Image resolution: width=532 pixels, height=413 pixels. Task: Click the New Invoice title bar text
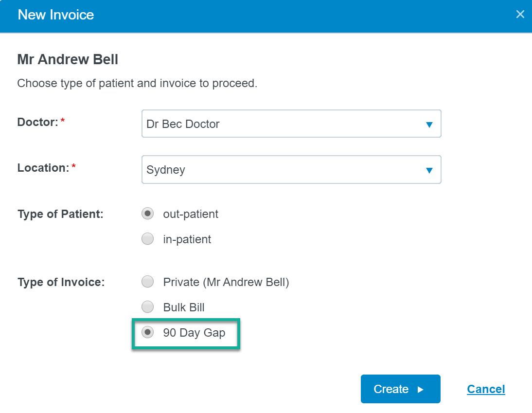click(x=55, y=15)
